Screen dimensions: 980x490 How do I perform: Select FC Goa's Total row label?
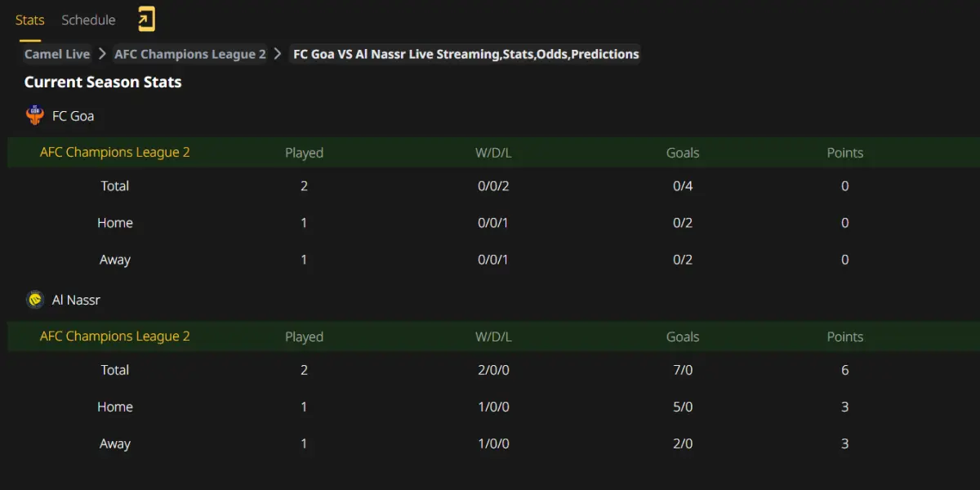[x=115, y=186]
